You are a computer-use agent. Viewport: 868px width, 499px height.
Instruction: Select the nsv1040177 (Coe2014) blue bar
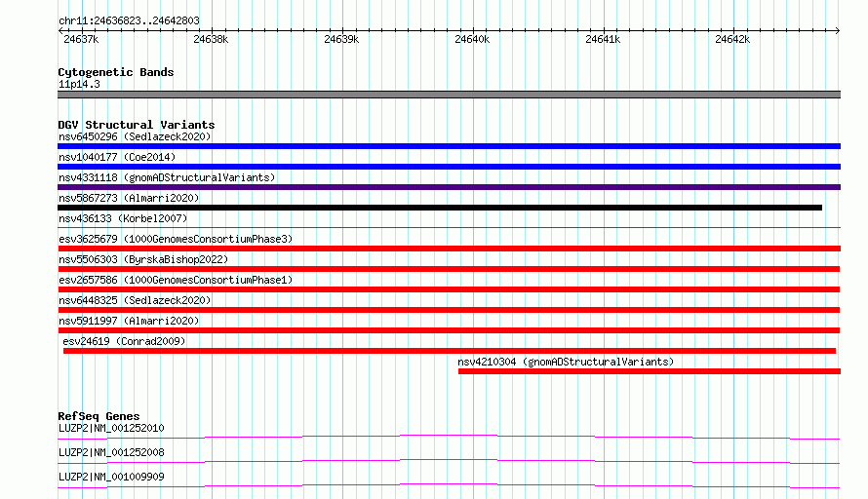pos(449,167)
